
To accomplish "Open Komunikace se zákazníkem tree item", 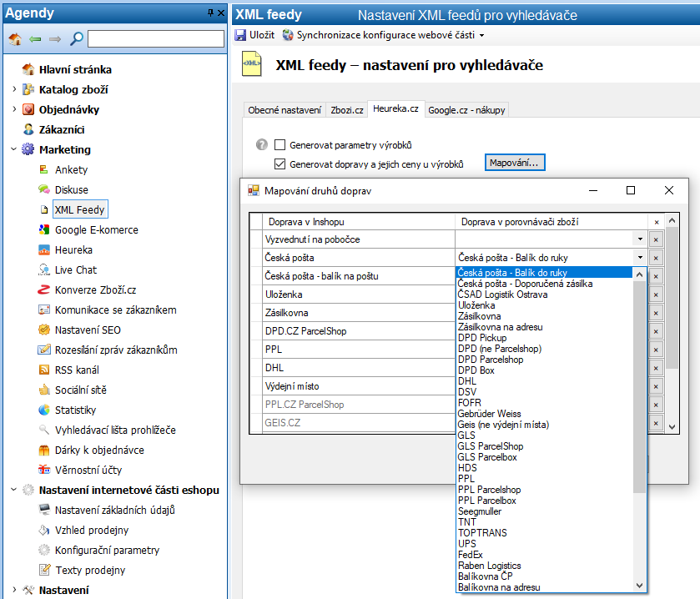I will tap(116, 310).
